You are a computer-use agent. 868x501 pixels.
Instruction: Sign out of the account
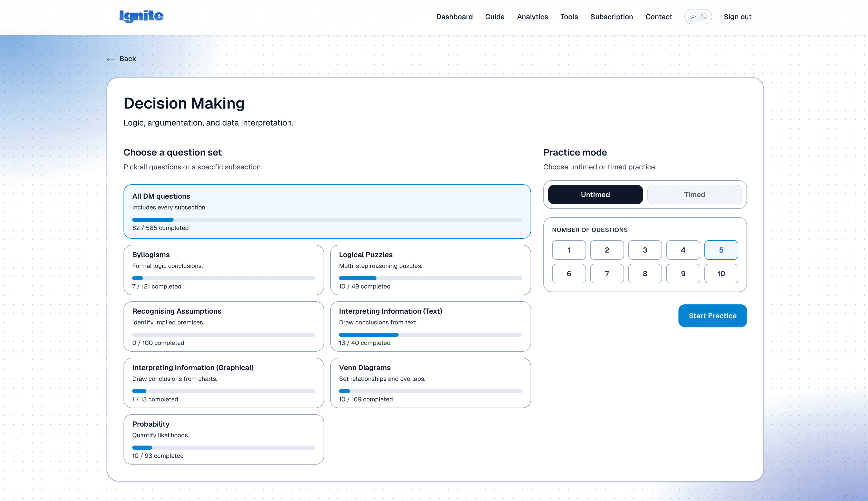click(737, 17)
